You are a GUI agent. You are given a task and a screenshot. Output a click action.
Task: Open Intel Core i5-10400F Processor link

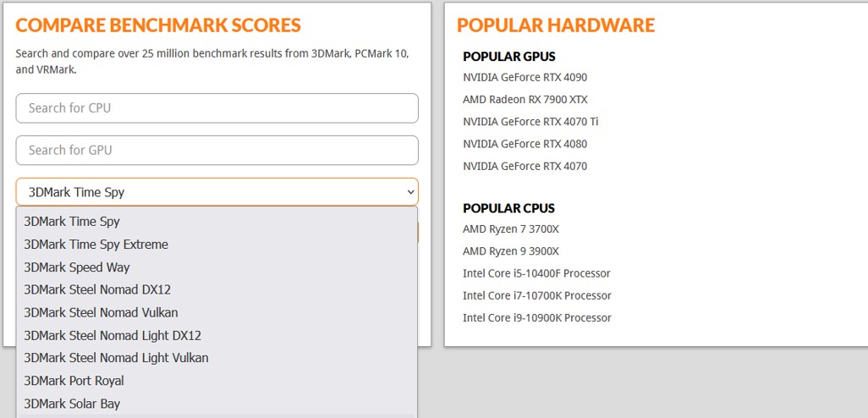[x=536, y=273]
